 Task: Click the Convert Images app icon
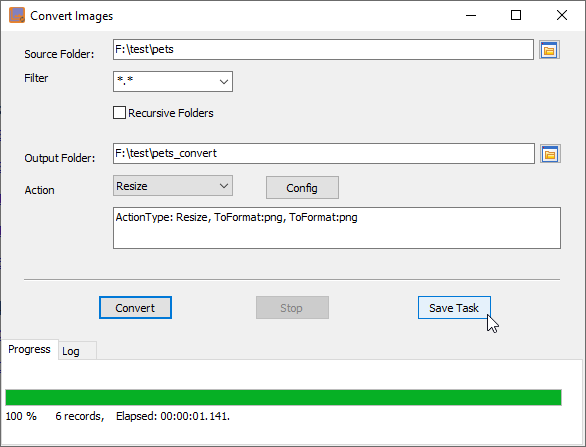tap(17, 15)
